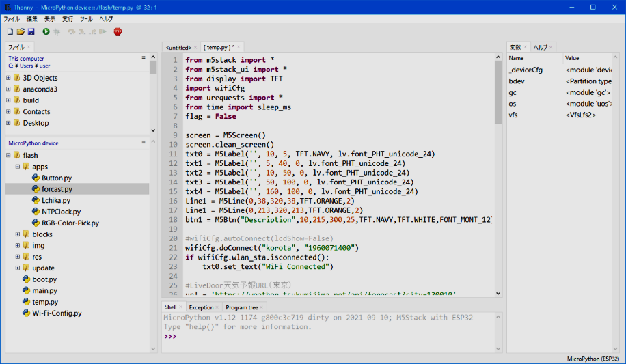Expand the blocks folder
626x364 pixels.
[17, 234]
